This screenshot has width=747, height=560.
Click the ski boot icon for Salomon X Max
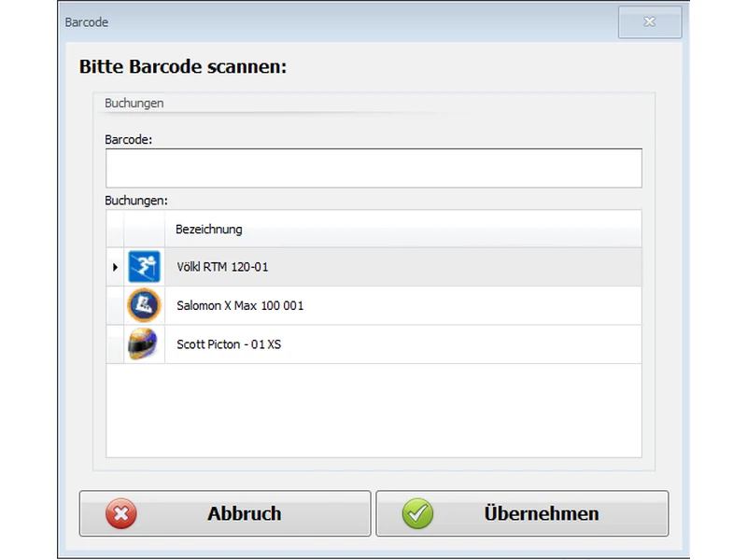(x=144, y=305)
